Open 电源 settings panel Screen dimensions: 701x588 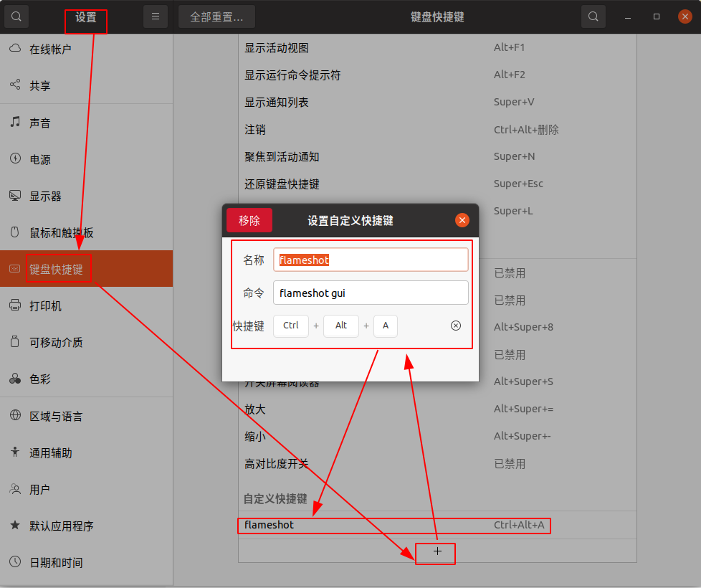(x=86, y=159)
